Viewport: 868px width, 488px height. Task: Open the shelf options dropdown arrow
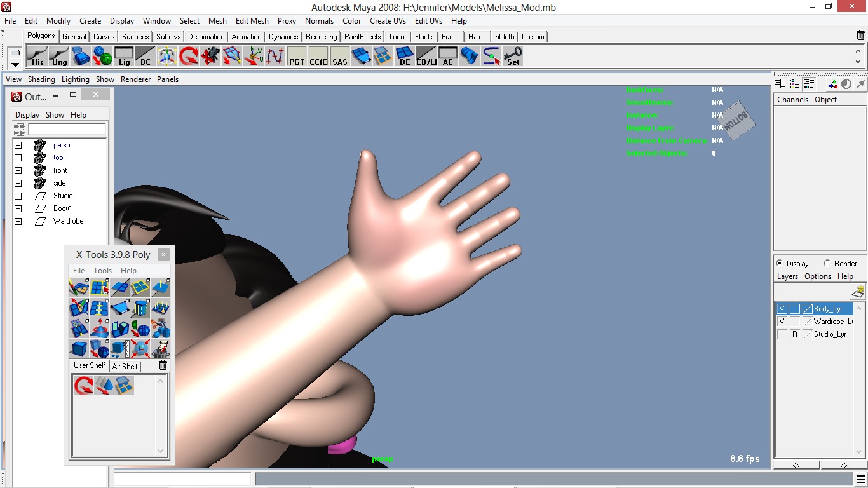(15, 64)
